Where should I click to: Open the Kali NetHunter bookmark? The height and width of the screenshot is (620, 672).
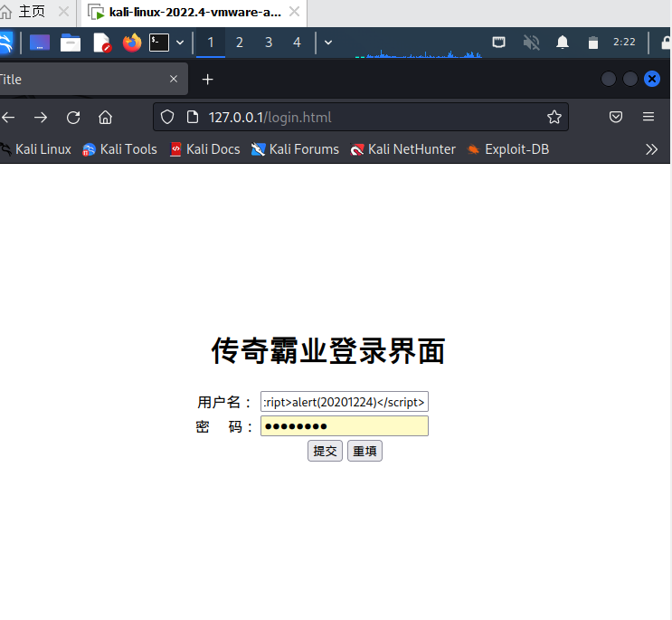coord(402,149)
